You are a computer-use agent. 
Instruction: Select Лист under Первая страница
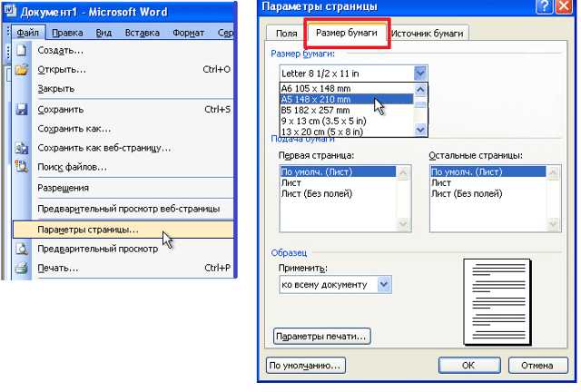coord(338,182)
